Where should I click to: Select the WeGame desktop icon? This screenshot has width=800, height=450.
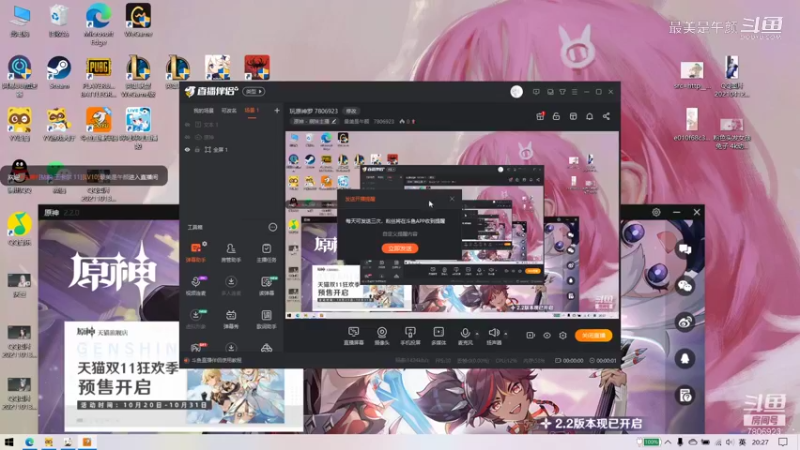138,20
